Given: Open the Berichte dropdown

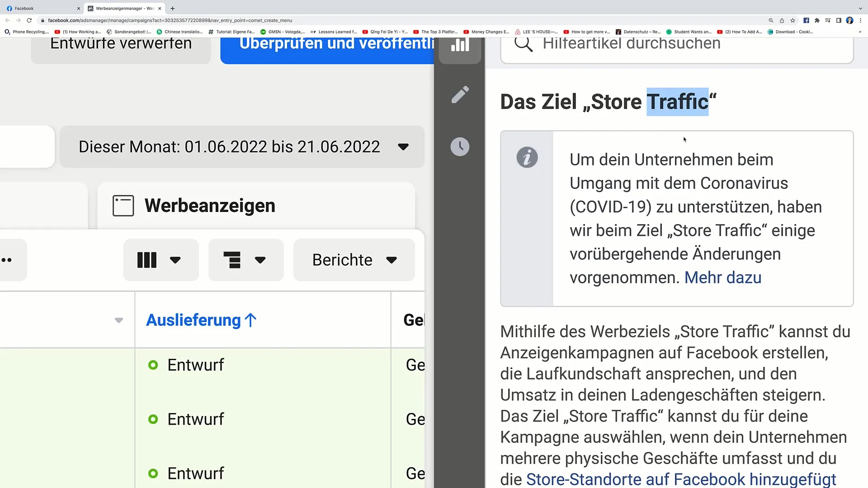Looking at the screenshot, I should click(x=354, y=260).
